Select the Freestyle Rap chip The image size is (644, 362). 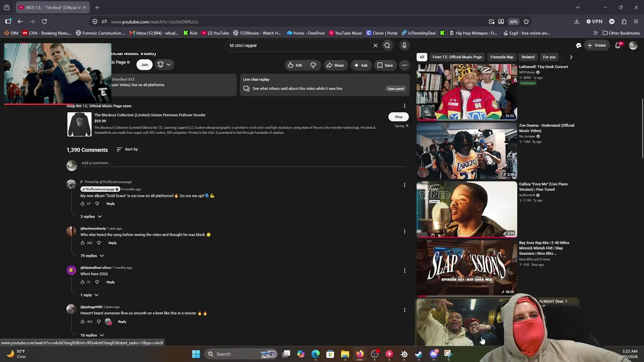[x=502, y=57]
